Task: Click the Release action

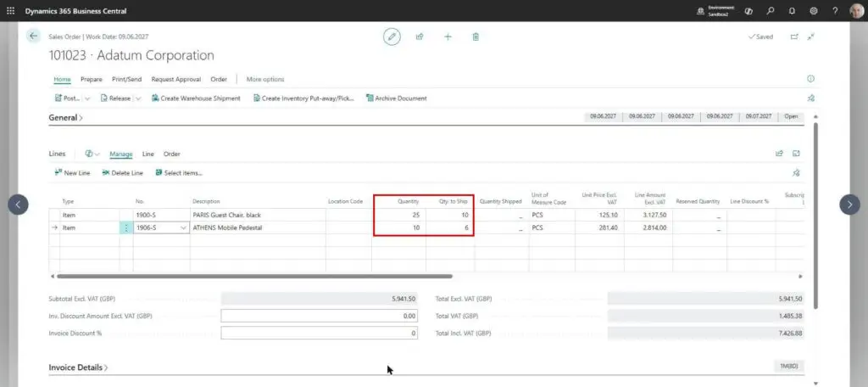Action: pyautogui.click(x=115, y=98)
